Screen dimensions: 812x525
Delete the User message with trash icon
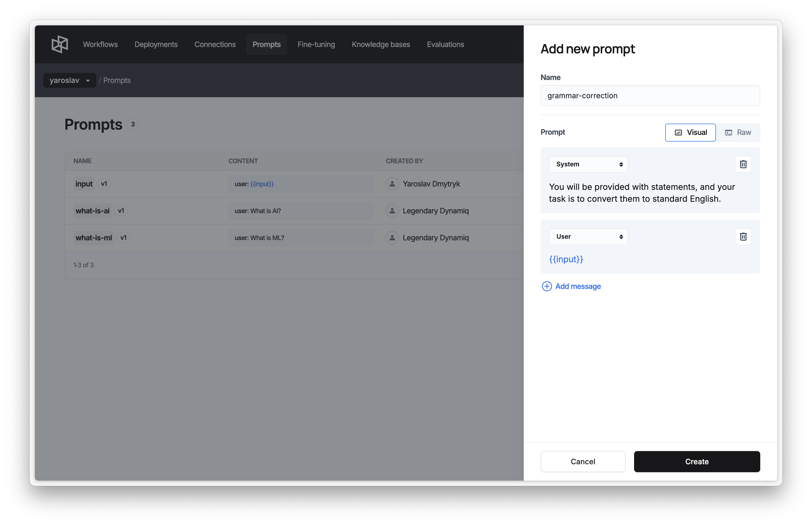pyautogui.click(x=743, y=237)
